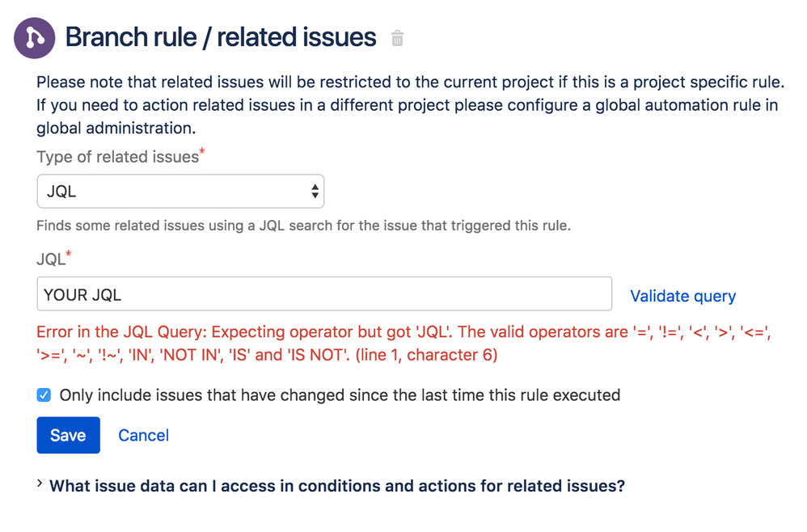Click the 'Branch rule / related issues' heading
The height and width of the screenshot is (532, 807).
coord(221,37)
